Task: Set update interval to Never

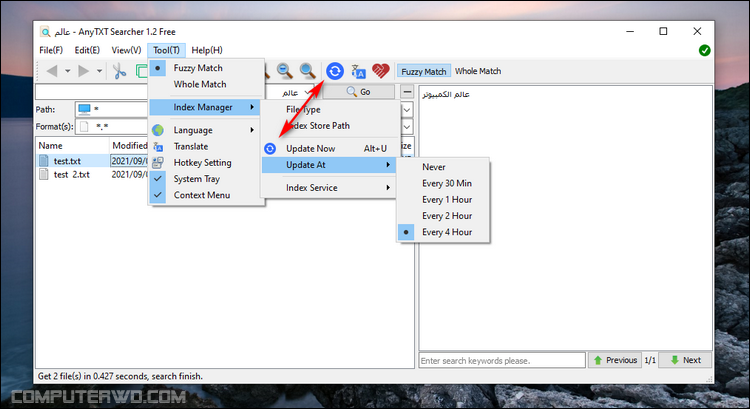Action: point(443,167)
